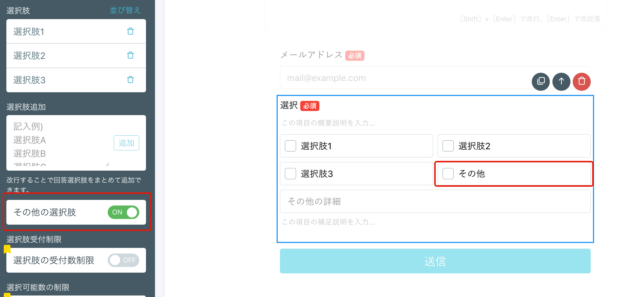The width and height of the screenshot is (644, 297).
Task: Delete 選択肢2 with its trash icon
Action: click(x=130, y=55)
